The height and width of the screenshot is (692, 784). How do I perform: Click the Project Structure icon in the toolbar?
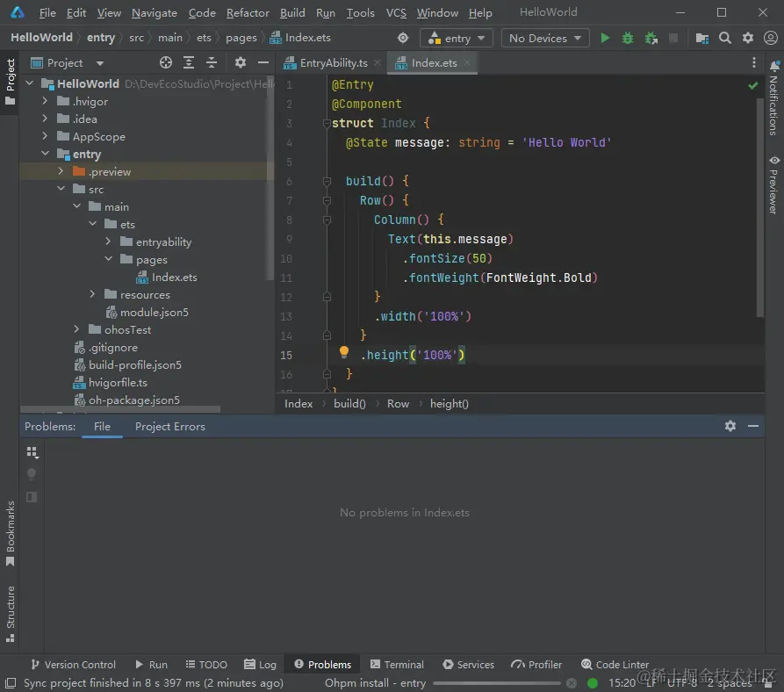[x=702, y=38]
